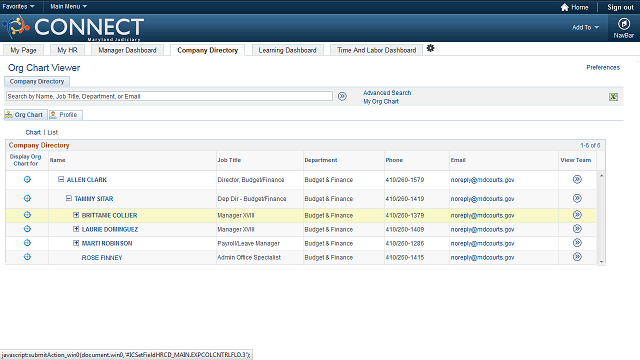Screen dimensions: 640x360
Task: Expand Laurie Dominguez's tree node
Action: (x=76, y=229)
